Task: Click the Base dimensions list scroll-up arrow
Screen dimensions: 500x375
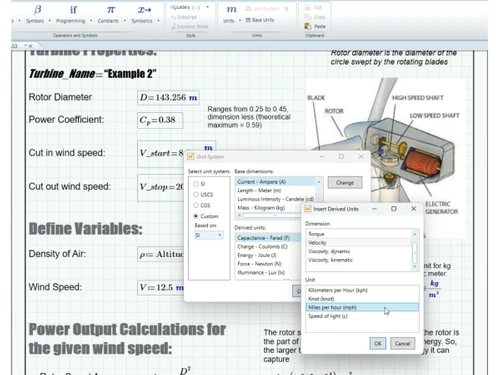Action: (x=319, y=182)
